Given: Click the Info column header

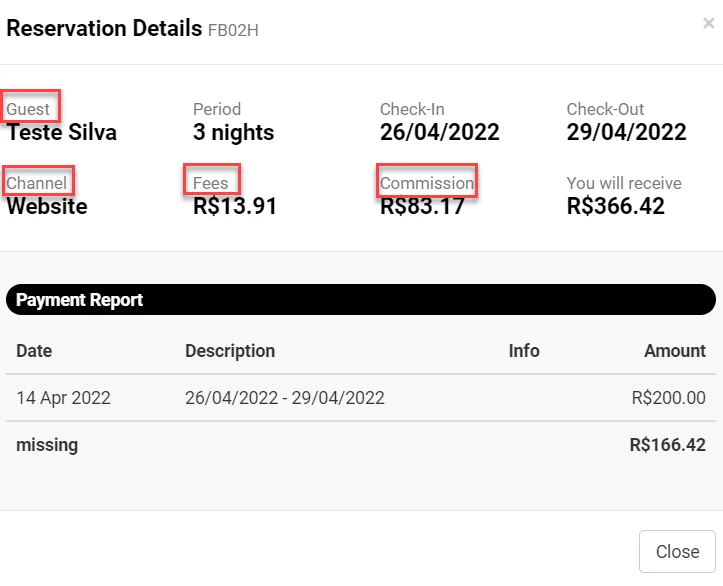Looking at the screenshot, I should (523, 351).
